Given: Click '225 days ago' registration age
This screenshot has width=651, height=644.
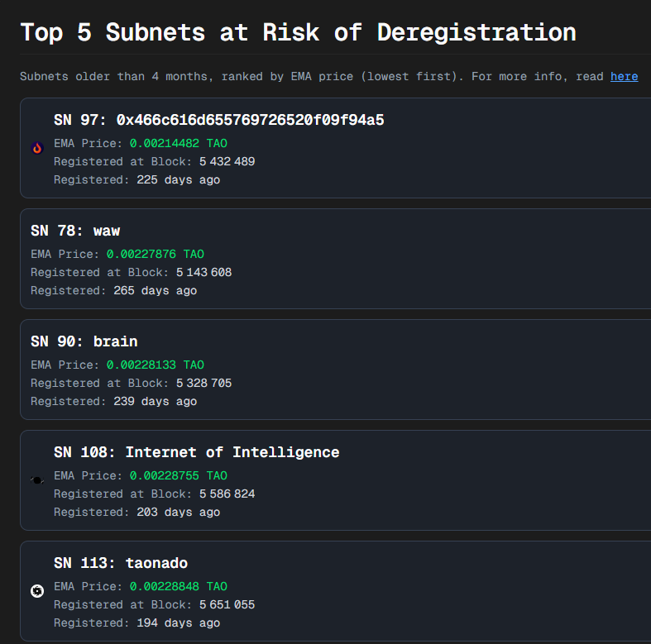Looking at the screenshot, I should 178,180.
